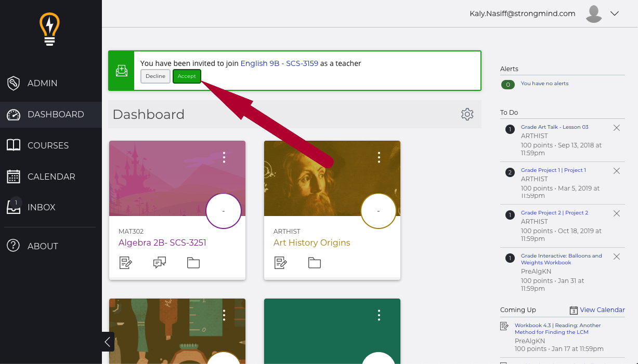This screenshot has height=364, width=638.
Task: Click the MAT302 course code
Action: click(x=131, y=232)
